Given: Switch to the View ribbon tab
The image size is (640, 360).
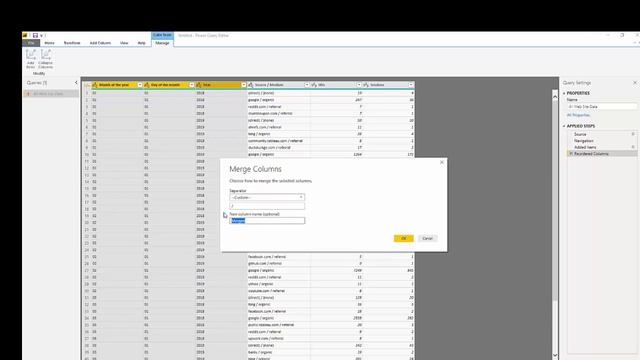Looking at the screenshot, I should (124, 43).
